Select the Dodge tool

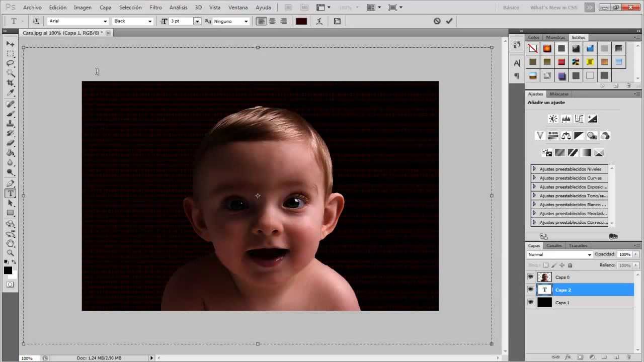tap(10, 172)
